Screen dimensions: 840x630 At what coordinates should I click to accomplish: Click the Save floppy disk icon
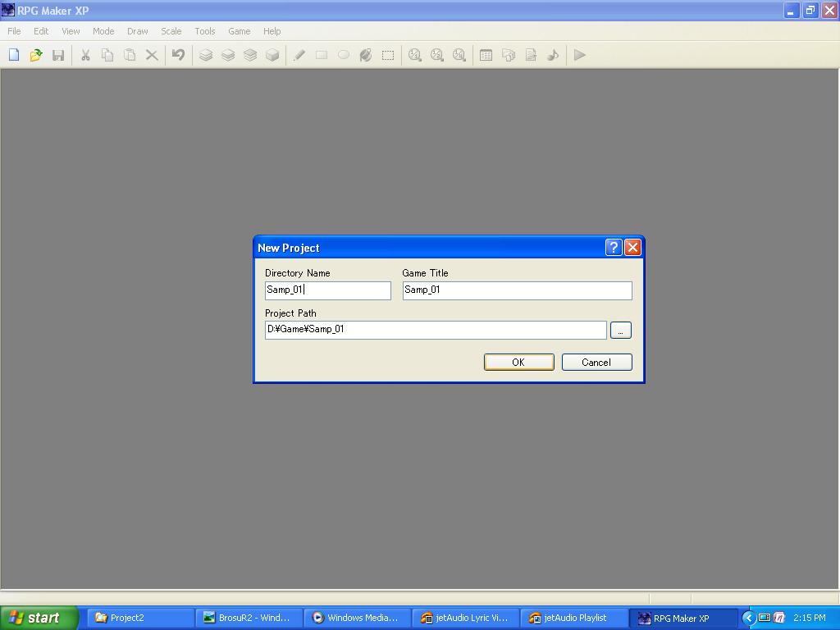tap(58, 55)
